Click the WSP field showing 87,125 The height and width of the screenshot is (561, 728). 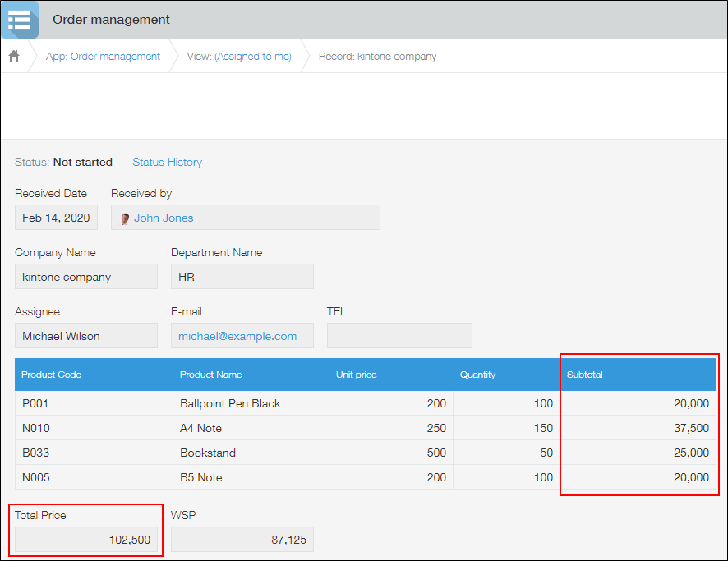(x=242, y=540)
